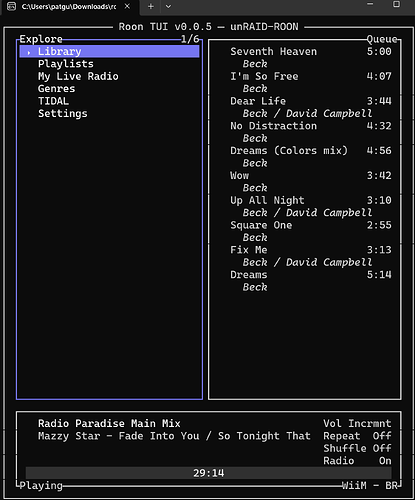415x500 pixels.
Task: Open TIDAL in Explore
Action: pos(53,101)
